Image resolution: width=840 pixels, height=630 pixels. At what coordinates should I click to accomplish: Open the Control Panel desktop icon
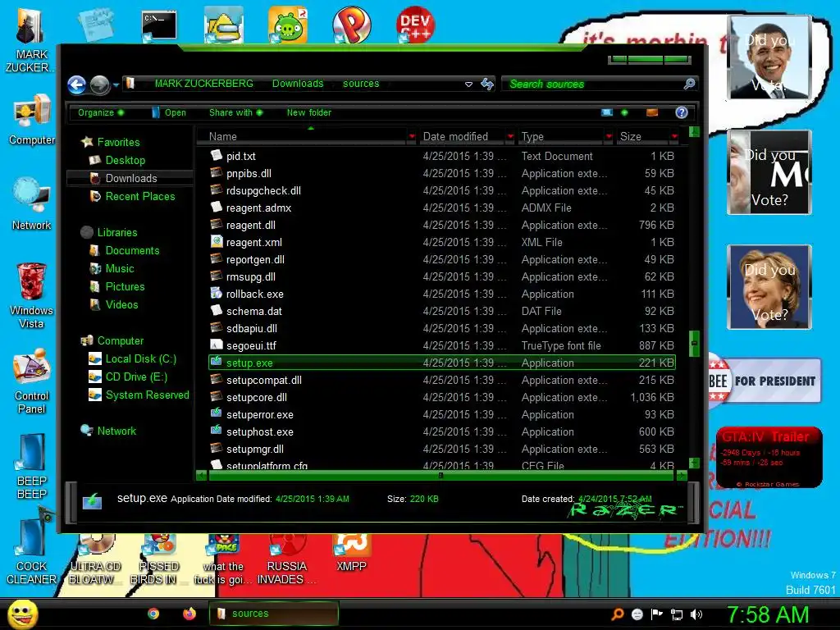coord(32,381)
